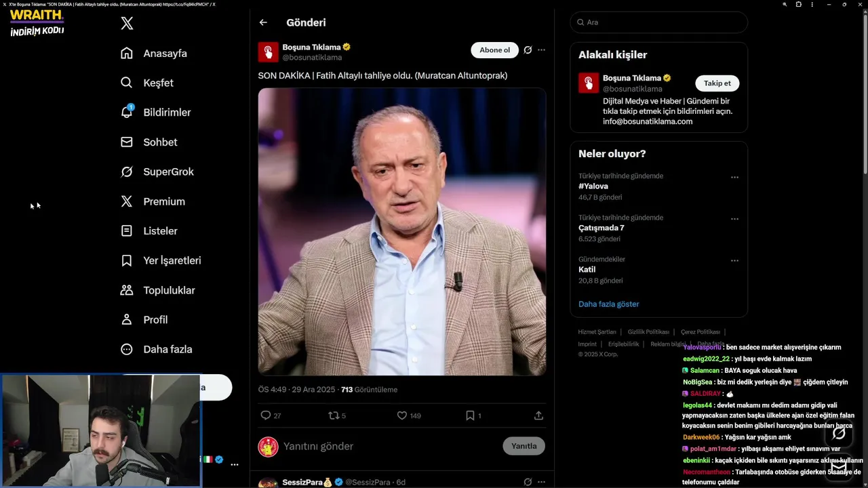
Task: Click the Ara search field
Action: pyautogui.click(x=661, y=22)
